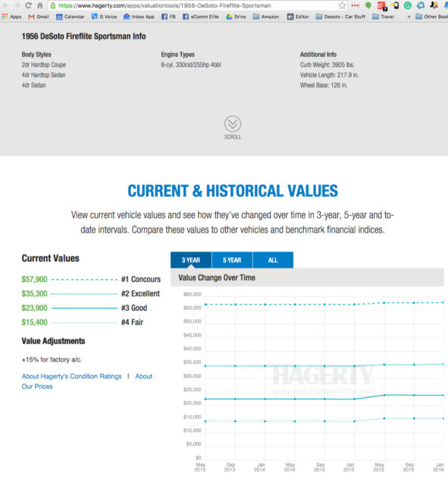The image size is (448, 485).
Task: Open the red Todoist extension with badge
Action: [382, 6]
